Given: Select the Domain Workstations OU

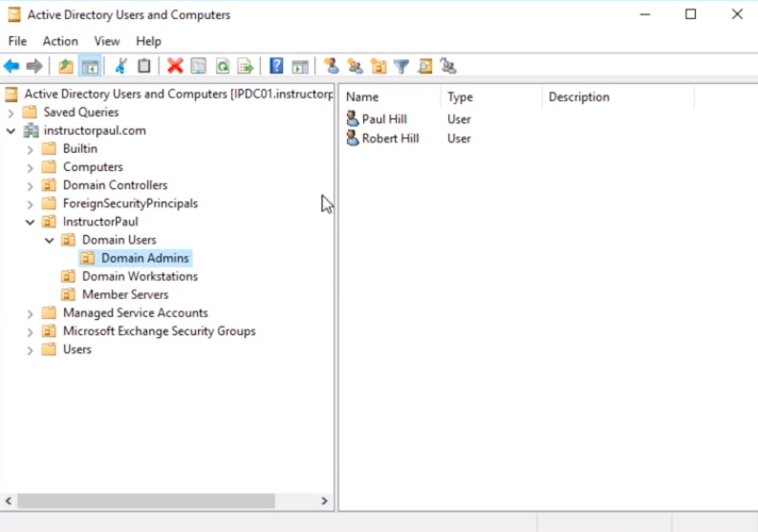Looking at the screenshot, I should coord(140,276).
